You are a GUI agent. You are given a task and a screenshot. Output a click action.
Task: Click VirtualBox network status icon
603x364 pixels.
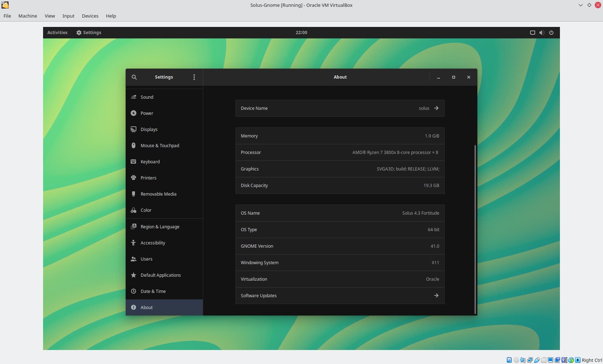coord(530,360)
